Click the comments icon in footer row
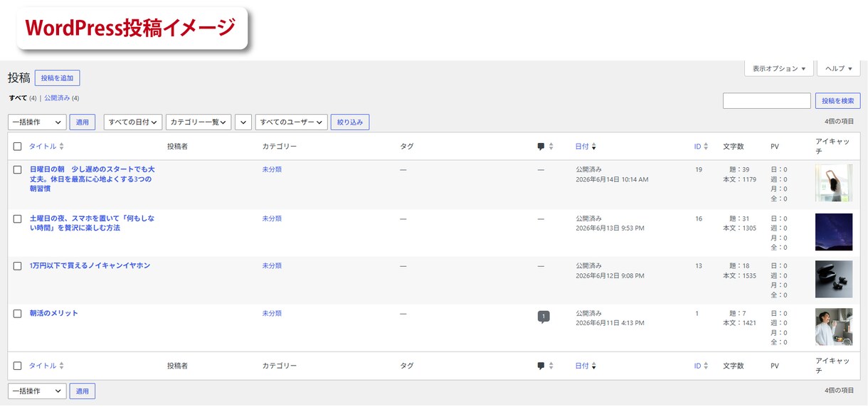This screenshot has width=868, height=407. (x=541, y=366)
